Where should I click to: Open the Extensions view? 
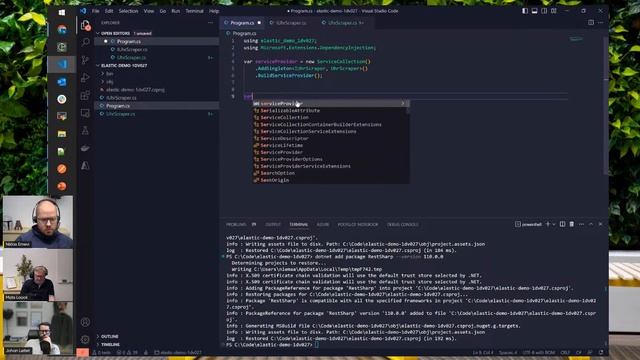85,95
